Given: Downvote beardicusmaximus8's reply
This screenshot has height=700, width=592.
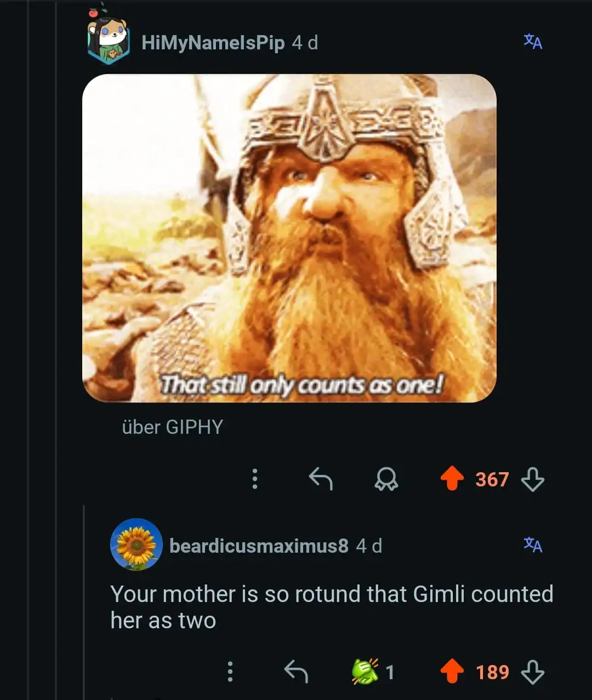Looking at the screenshot, I should pyautogui.click(x=532, y=672).
